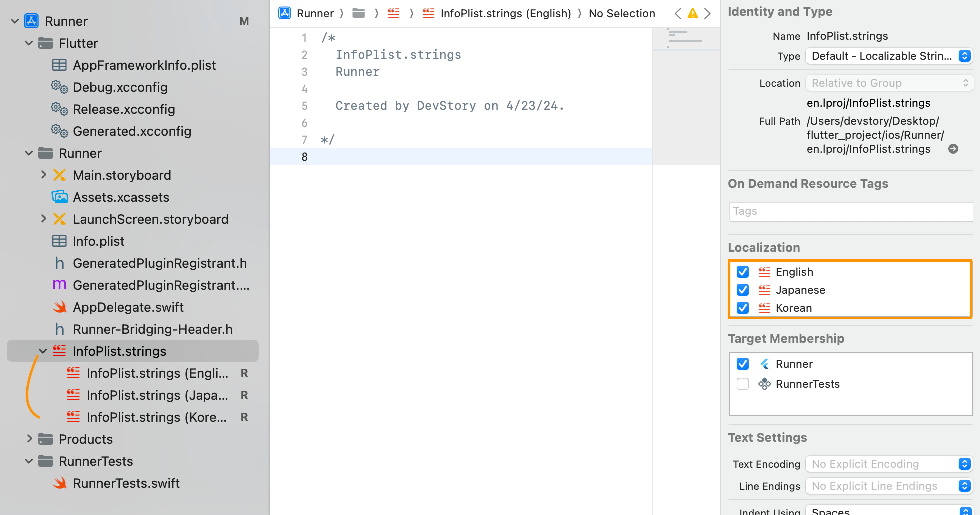Click Runner in the editor breadcrumb bar
Image resolution: width=980 pixels, height=515 pixels.
click(x=315, y=13)
